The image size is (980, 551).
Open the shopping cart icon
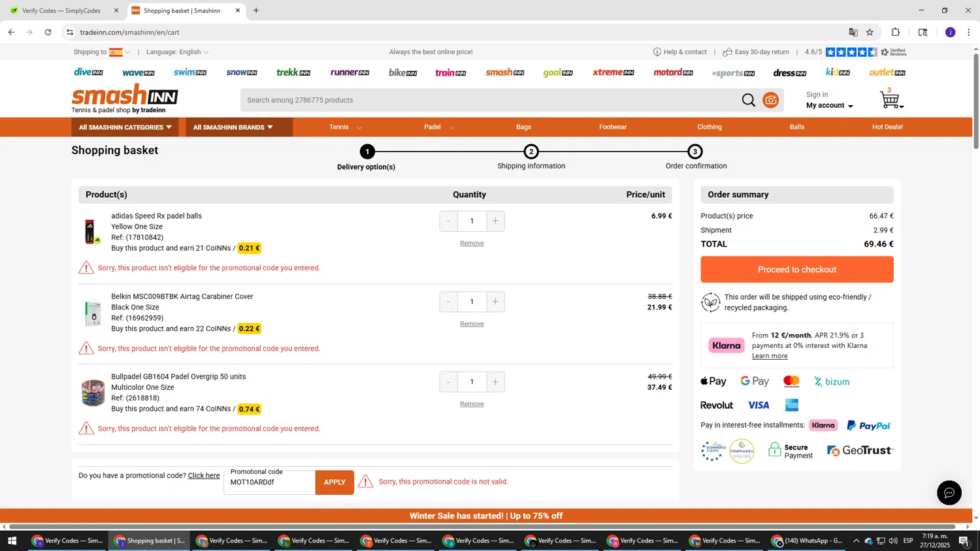click(891, 100)
